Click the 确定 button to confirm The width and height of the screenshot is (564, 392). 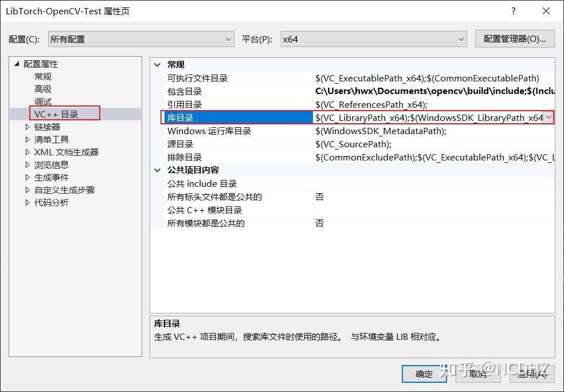pyautogui.click(x=424, y=374)
